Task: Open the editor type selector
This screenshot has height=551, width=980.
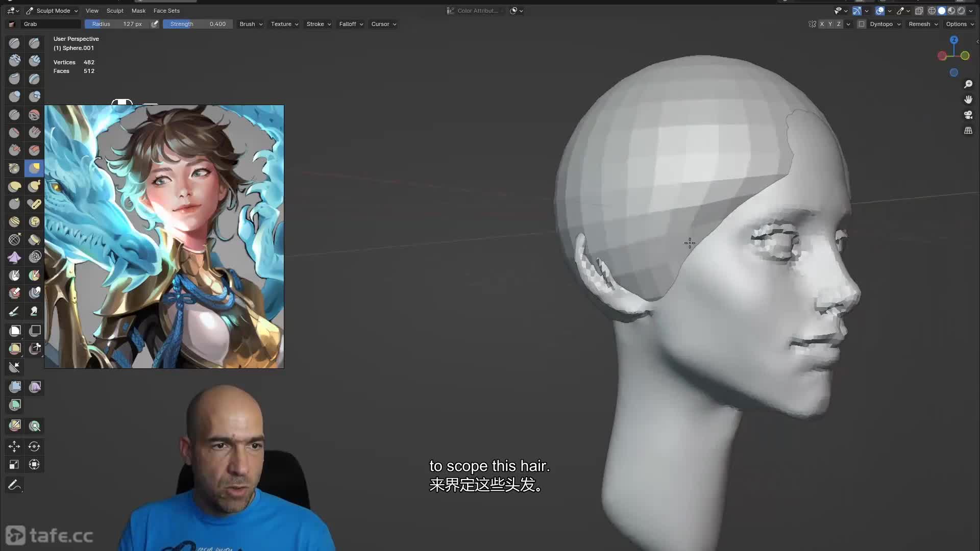Action: (x=13, y=11)
